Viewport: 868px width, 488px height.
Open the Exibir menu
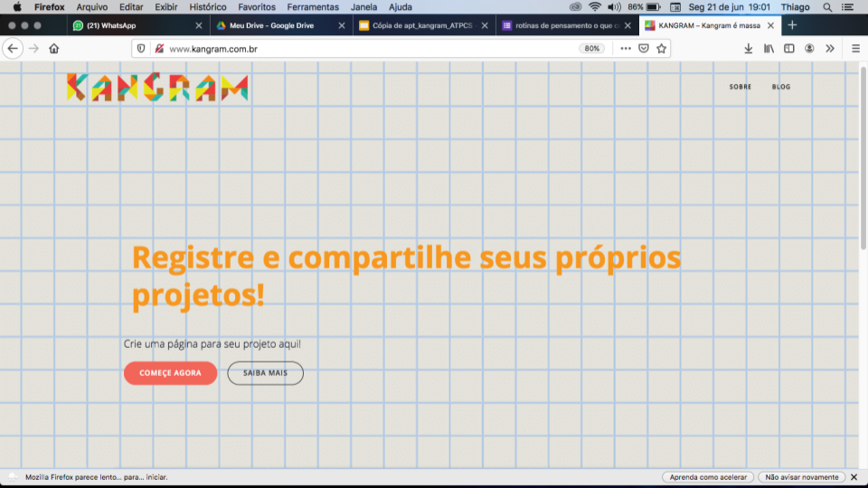coord(166,7)
